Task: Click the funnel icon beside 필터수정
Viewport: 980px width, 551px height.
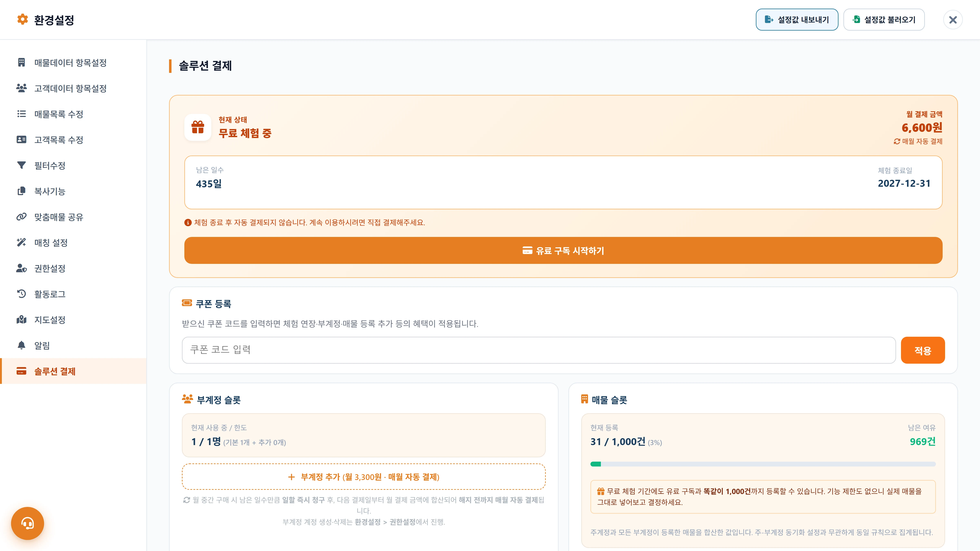Action: [21, 165]
